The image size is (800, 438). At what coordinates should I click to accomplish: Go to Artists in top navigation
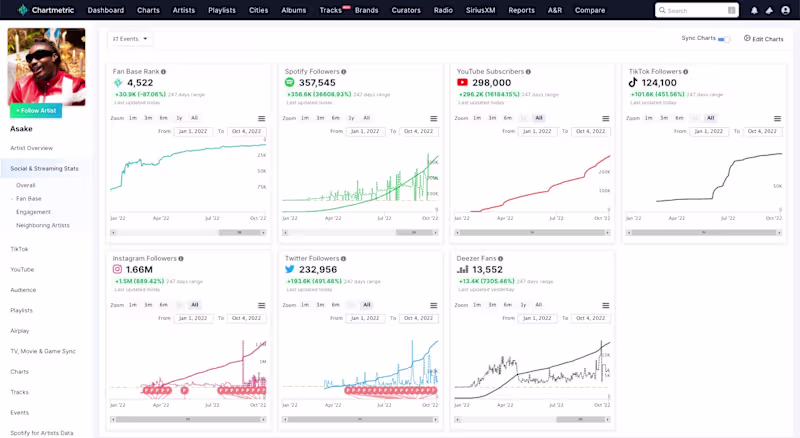click(184, 10)
